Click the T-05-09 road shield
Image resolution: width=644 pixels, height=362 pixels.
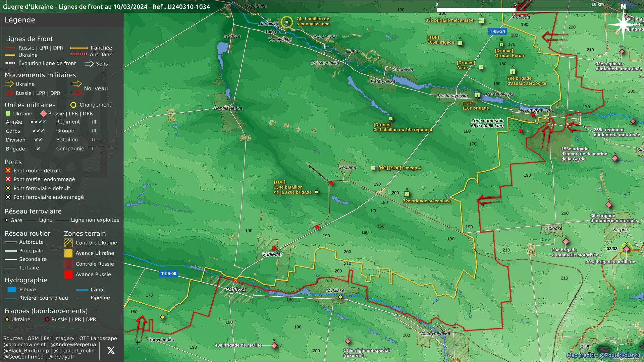point(168,274)
